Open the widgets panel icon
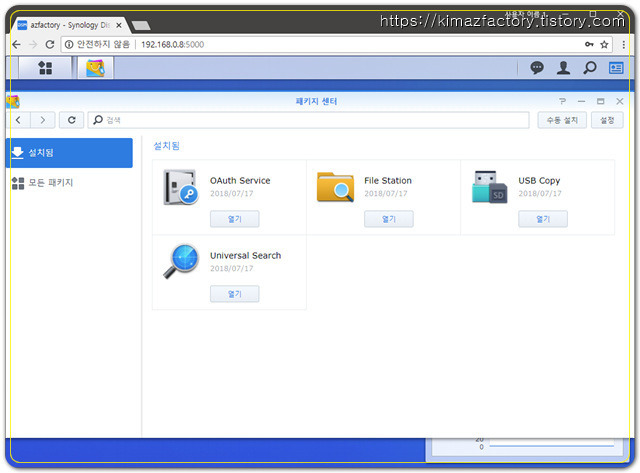 [x=616, y=67]
